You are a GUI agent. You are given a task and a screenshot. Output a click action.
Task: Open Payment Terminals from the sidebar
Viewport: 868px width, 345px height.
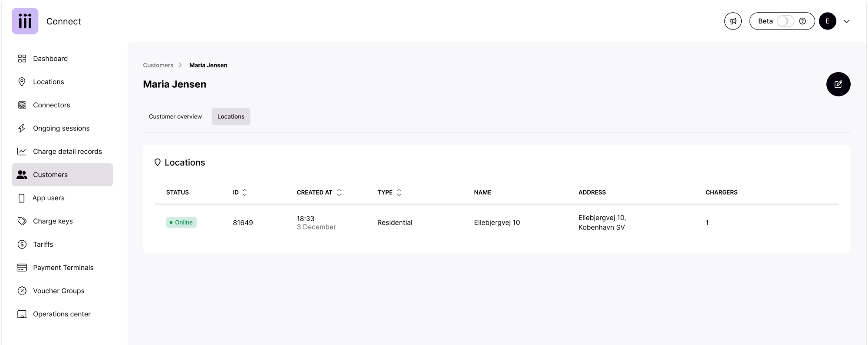point(63,268)
